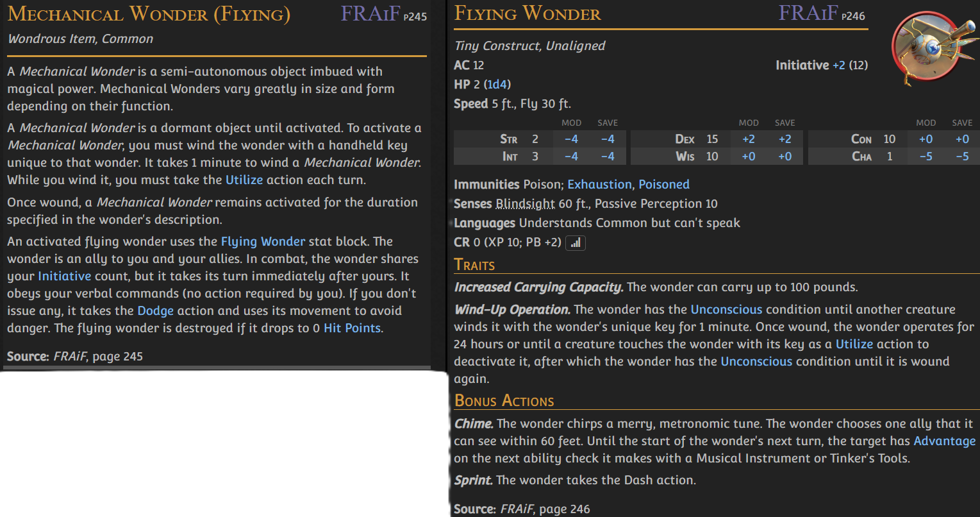
Task: Select the Mechanical Wonder (Flying) title
Action: (x=149, y=14)
